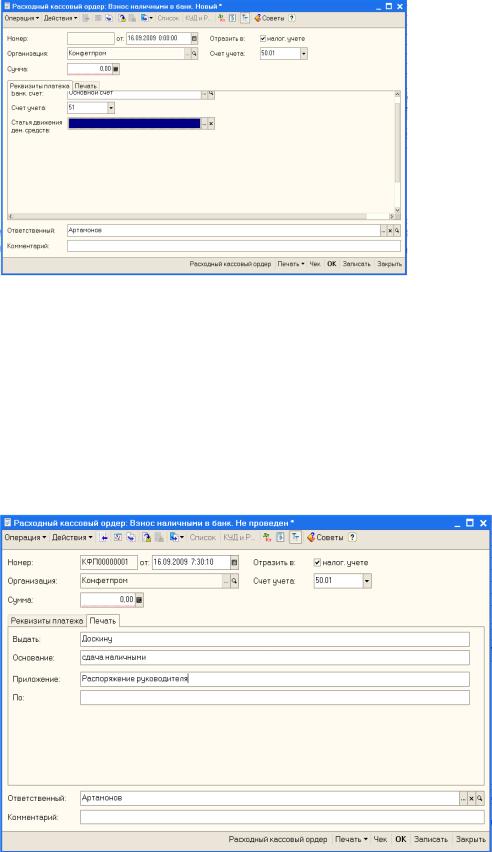Open the calculator for the Сумма field in the bottom window

click(x=139, y=600)
